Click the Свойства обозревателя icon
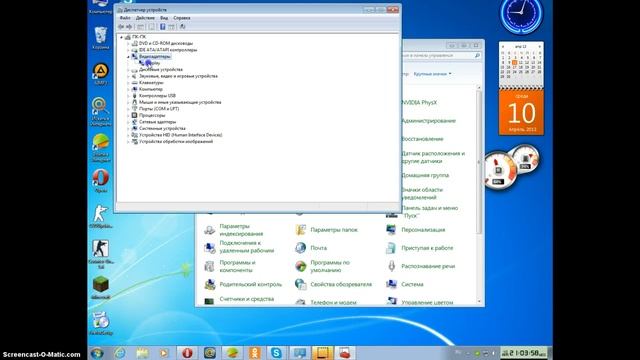The height and width of the screenshot is (360, 640). (x=300, y=284)
